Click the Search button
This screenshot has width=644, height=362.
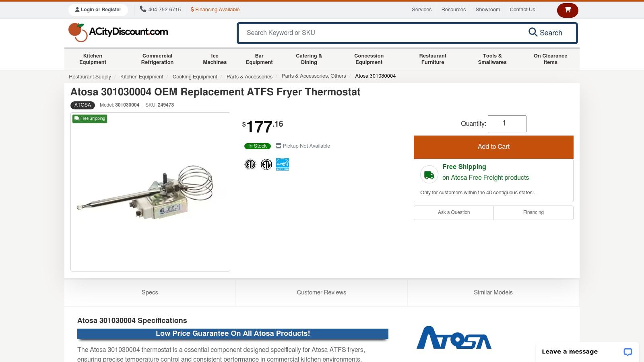tap(545, 33)
